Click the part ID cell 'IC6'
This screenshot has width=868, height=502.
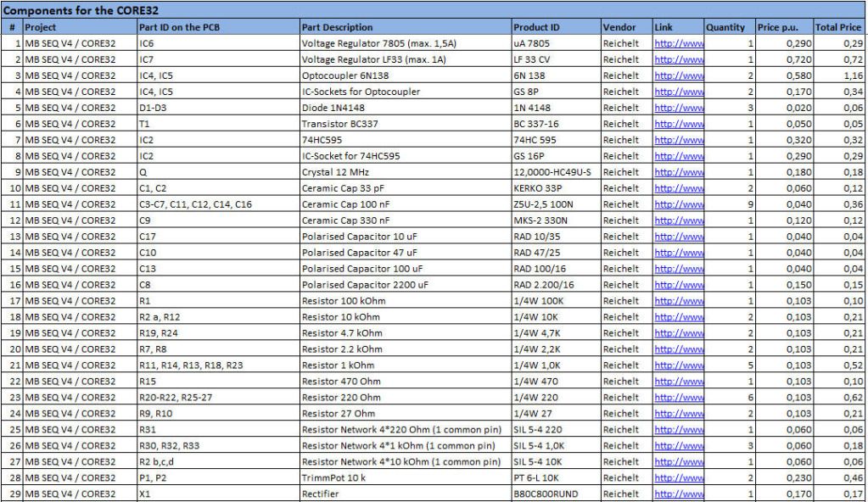(x=218, y=43)
